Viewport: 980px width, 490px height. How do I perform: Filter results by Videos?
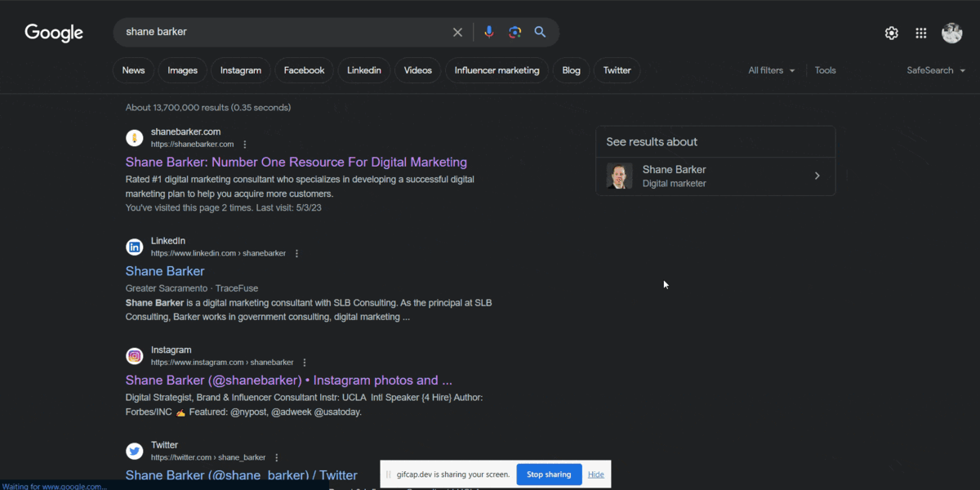pyautogui.click(x=417, y=70)
